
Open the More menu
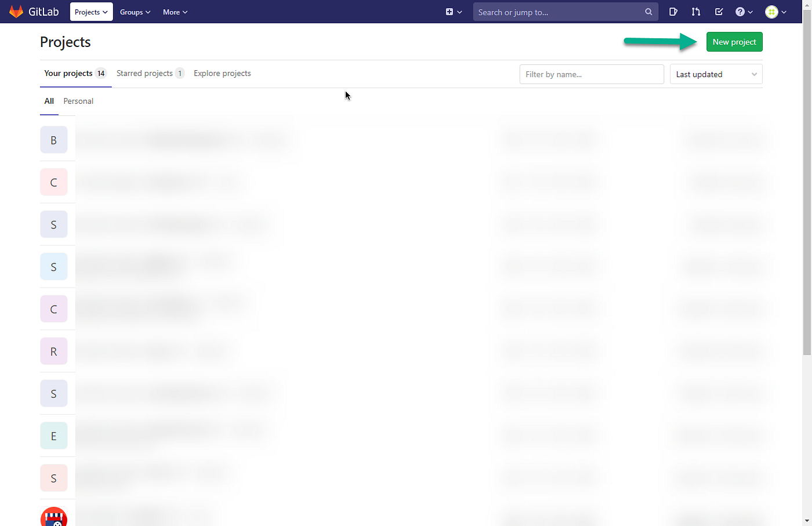(175, 12)
